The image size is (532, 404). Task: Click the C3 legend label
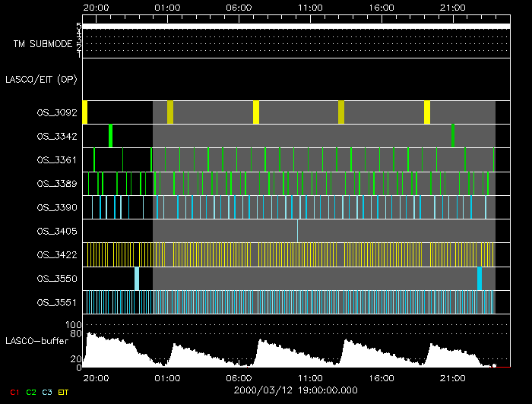(47, 392)
